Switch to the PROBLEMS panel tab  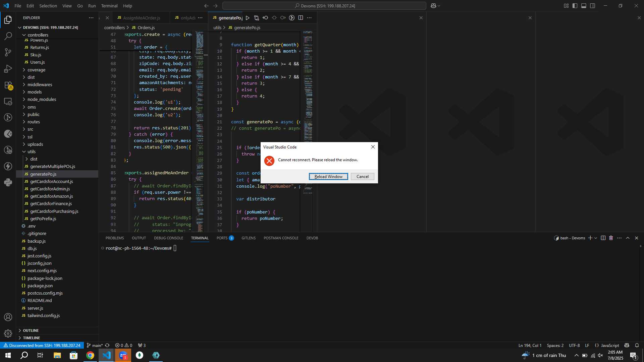click(115, 238)
